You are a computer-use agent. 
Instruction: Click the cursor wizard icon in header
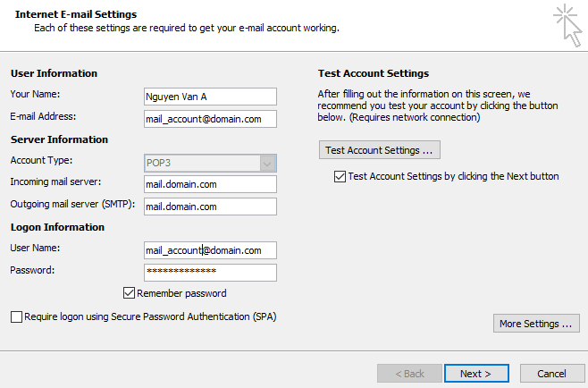(x=567, y=25)
